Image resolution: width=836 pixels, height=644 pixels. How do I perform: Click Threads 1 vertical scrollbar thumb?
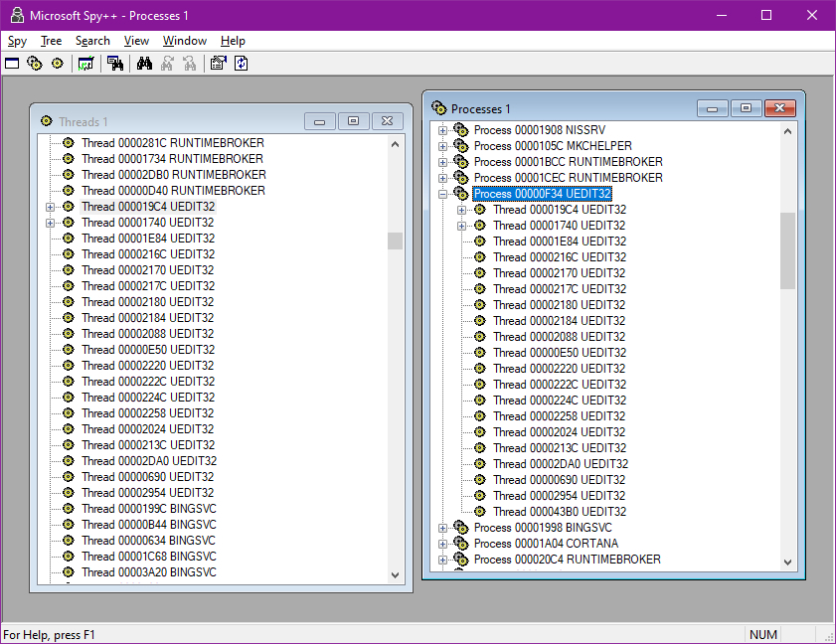coord(395,241)
